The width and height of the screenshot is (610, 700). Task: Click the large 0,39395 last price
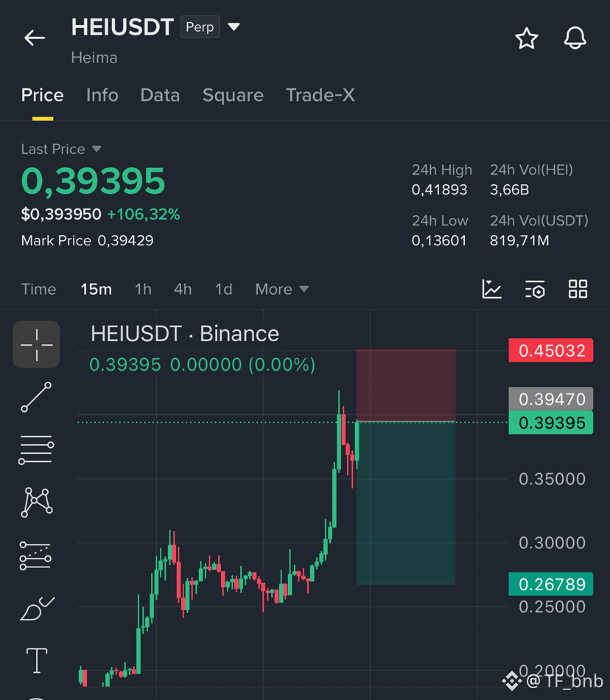click(x=94, y=181)
